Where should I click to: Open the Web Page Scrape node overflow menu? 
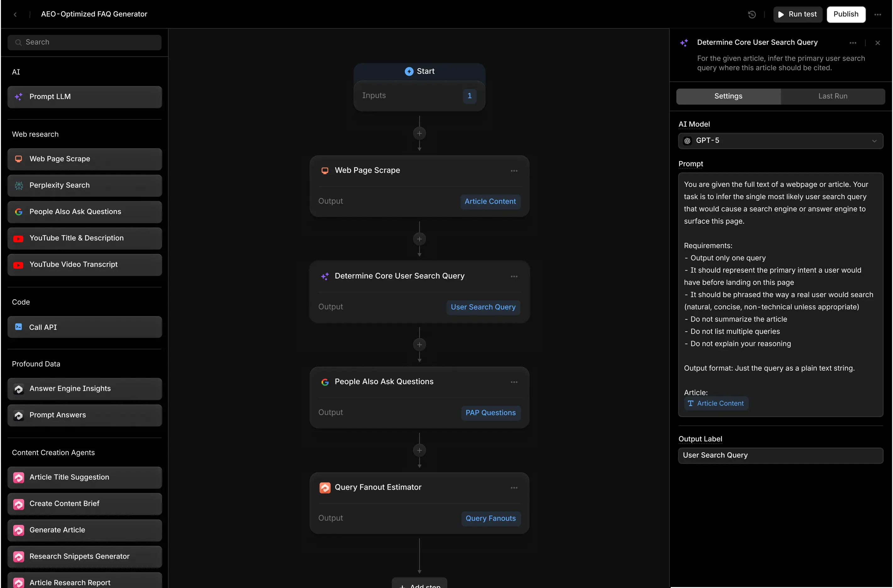514,170
